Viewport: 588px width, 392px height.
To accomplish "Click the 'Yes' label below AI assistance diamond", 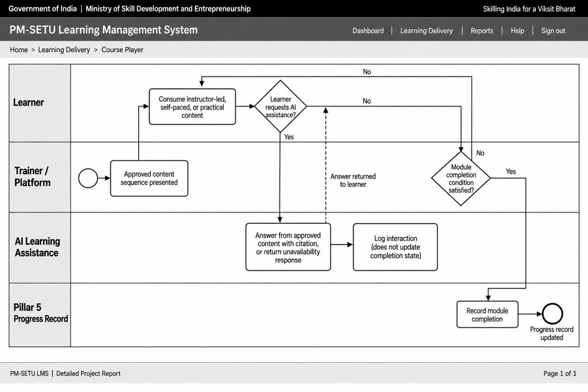I will [289, 137].
